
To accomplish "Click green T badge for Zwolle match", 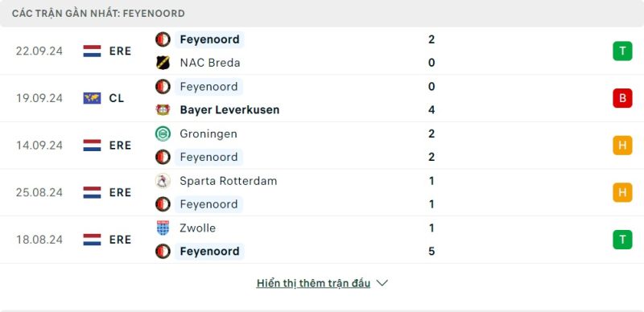I will [622, 240].
